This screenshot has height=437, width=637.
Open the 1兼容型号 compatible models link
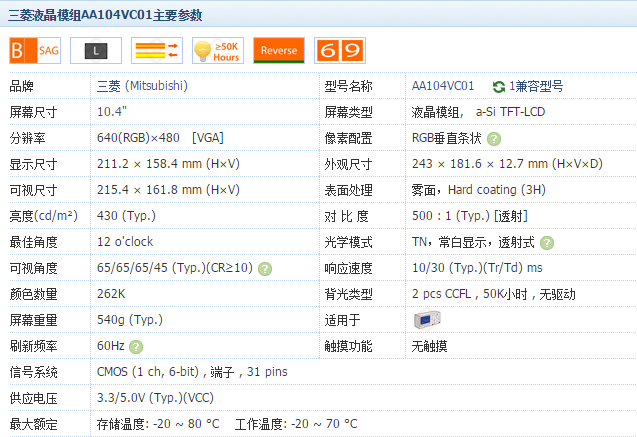tap(536, 86)
